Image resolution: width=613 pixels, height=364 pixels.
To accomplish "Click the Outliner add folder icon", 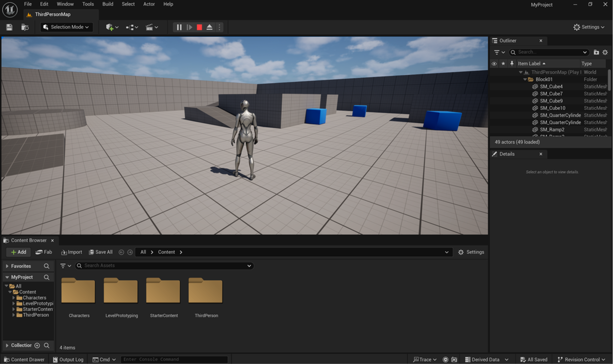I will click(x=596, y=52).
